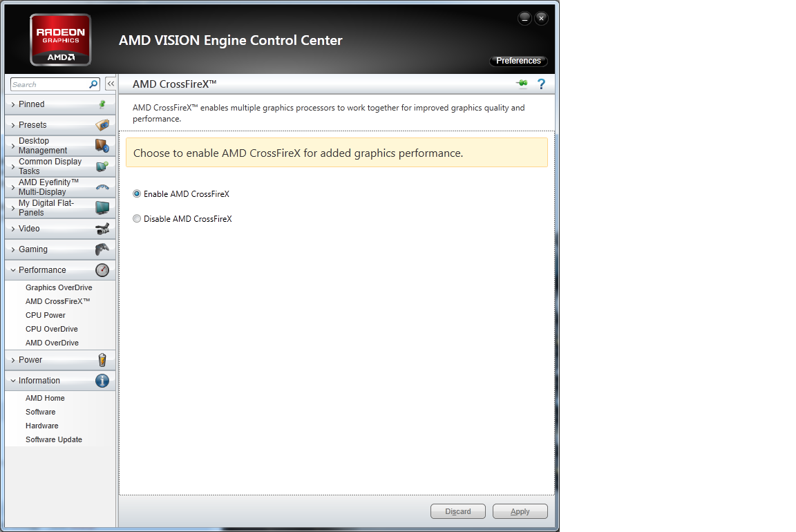Expand the Pinned section
Image resolution: width=796 pixels, height=532 pixels.
60,104
